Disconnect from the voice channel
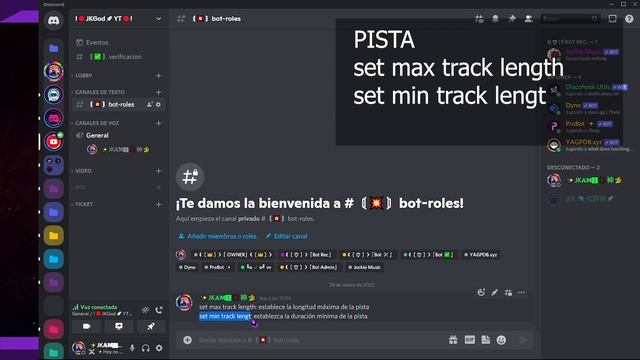This screenshot has width=640, height=360. 159,310
